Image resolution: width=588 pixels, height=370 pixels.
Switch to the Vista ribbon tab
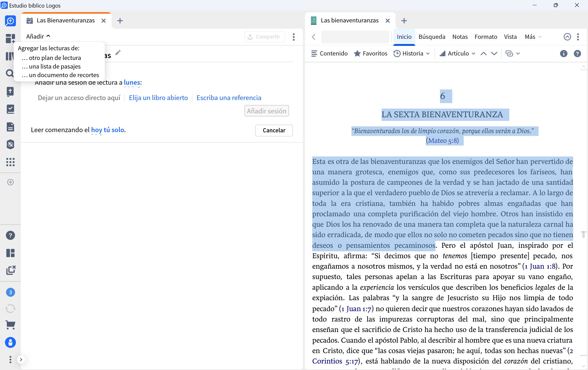pos(510,37)
